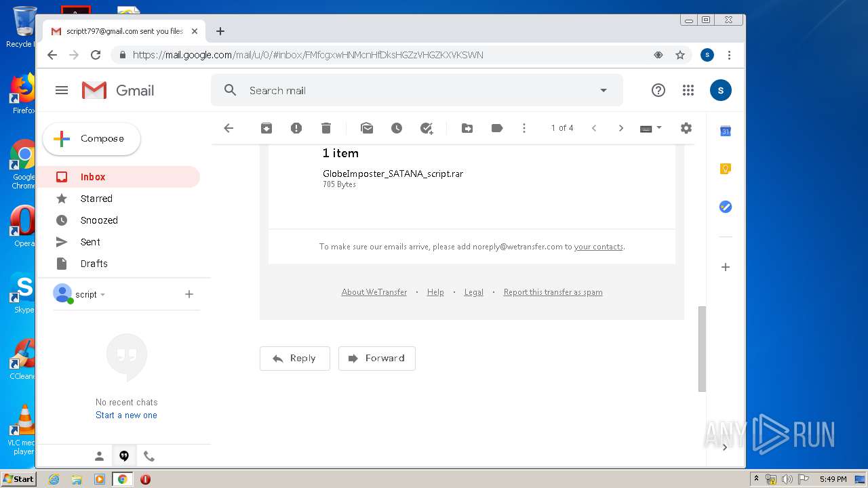Forward this email
Image resolution: width=868 pixels, height=488 pixels.
[x=377, y=359]
